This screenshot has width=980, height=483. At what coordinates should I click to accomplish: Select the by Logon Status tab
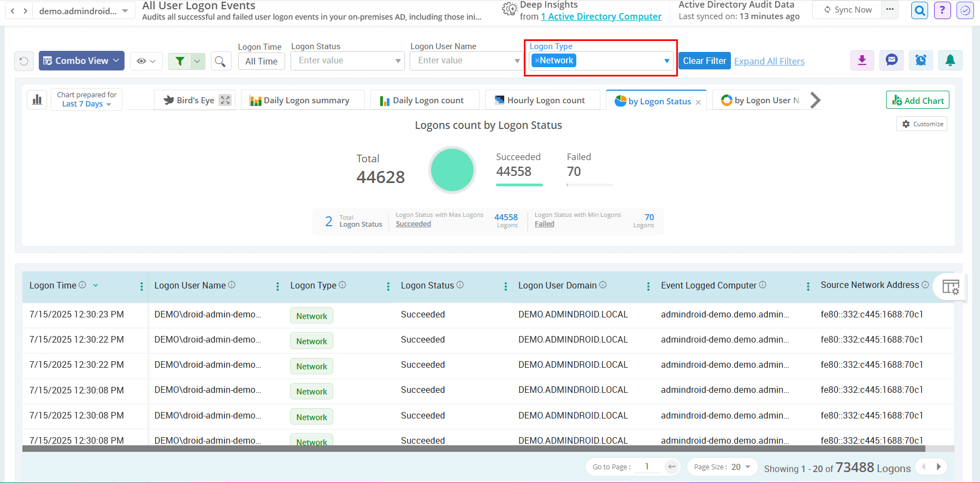pyautogui.click(x=656, y=101)
